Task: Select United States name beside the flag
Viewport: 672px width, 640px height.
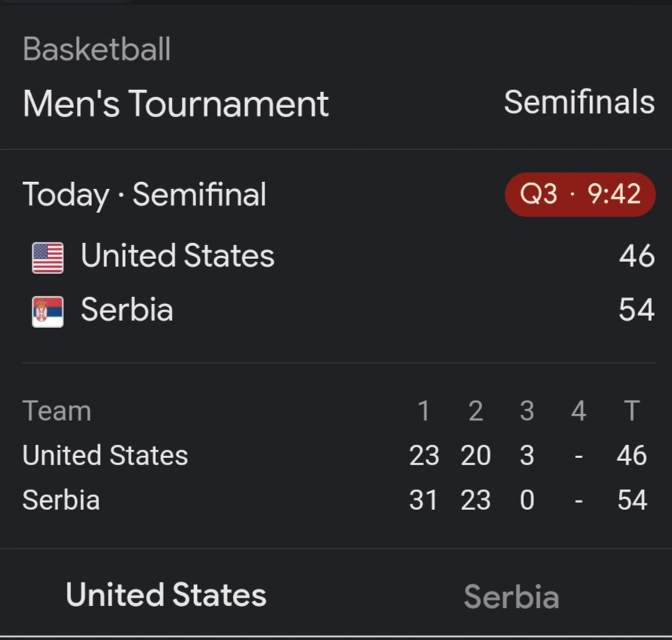Action: coord(178,256)
